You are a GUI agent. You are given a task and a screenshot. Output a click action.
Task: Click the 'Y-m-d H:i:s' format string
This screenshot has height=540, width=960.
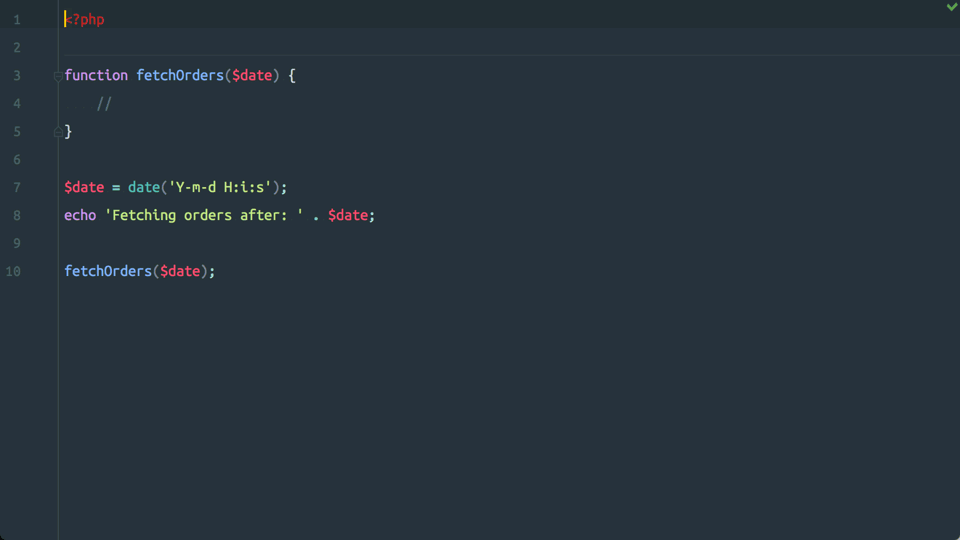tap(220, 187)
